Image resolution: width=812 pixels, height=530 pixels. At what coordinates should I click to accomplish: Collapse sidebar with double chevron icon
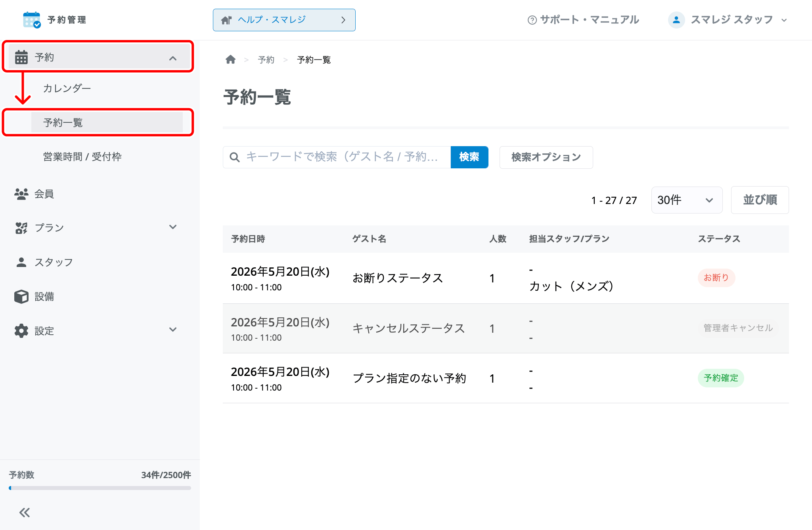pyautogui.click(x=25, y=513)
